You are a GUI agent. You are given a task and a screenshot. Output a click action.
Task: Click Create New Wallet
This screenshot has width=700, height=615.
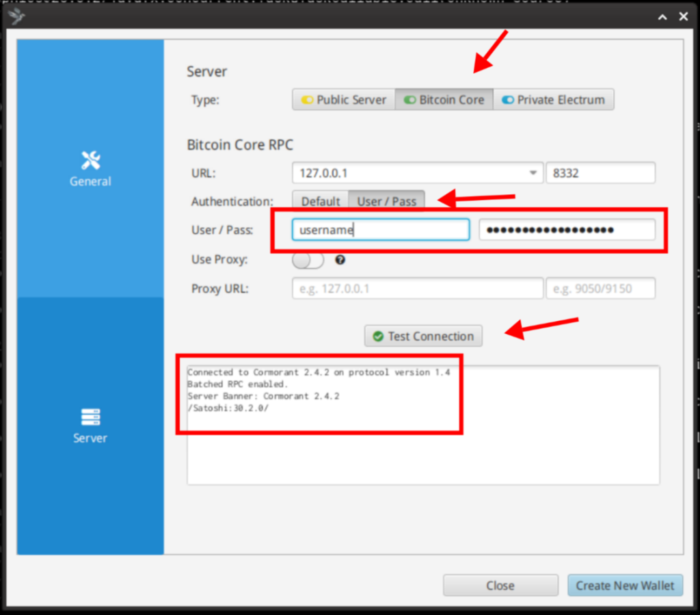point(625,586)
